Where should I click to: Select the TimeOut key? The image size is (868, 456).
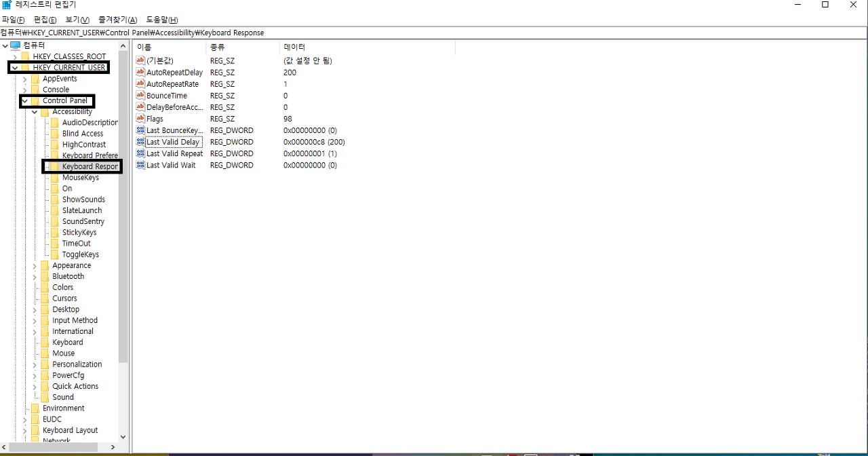(76, 244)
